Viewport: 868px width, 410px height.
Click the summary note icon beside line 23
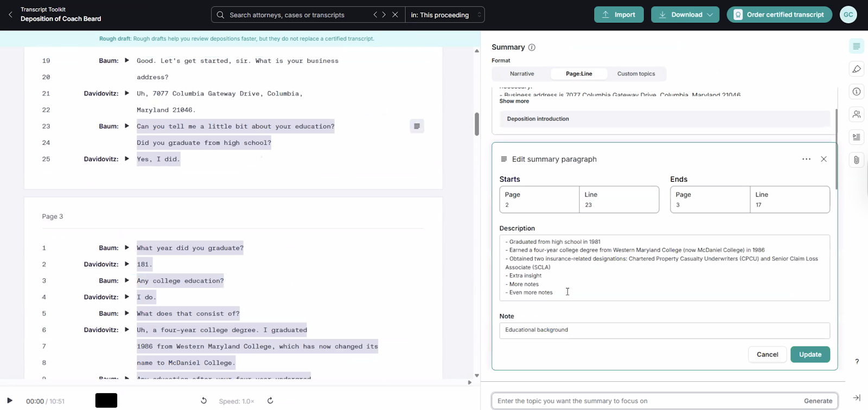click(x=417, y=126)
